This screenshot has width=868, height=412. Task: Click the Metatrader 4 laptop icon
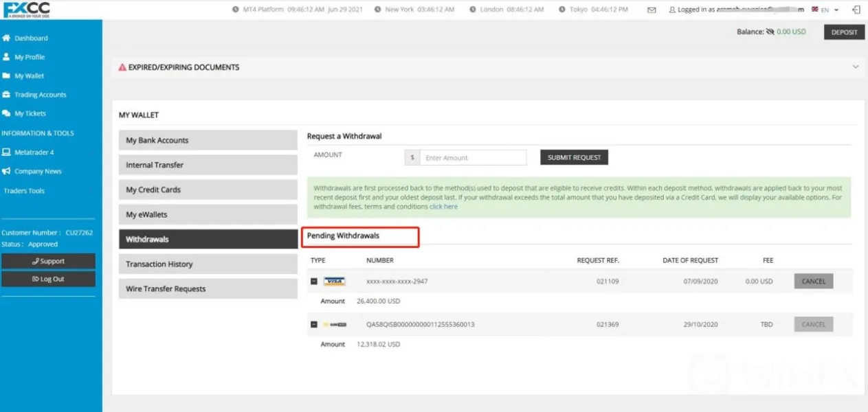pos(6,152)
